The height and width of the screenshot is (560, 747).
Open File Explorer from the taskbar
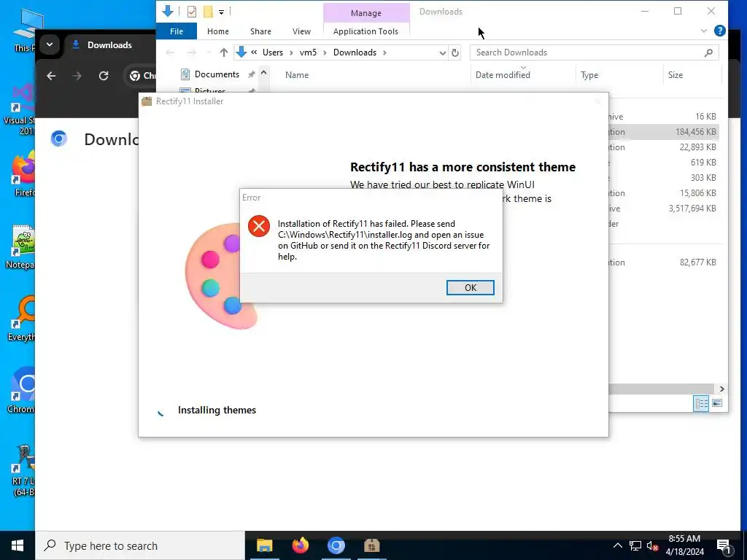pos(264,545)
